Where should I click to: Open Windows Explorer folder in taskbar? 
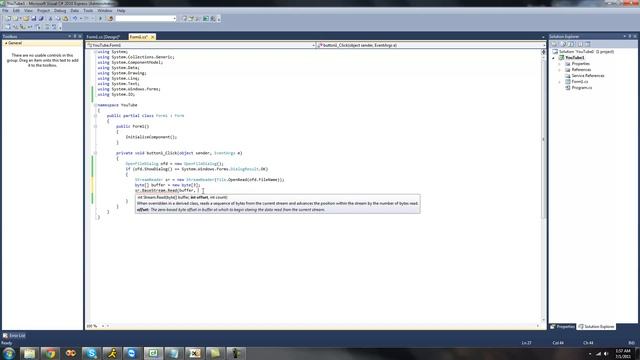[x=30, y=353]
